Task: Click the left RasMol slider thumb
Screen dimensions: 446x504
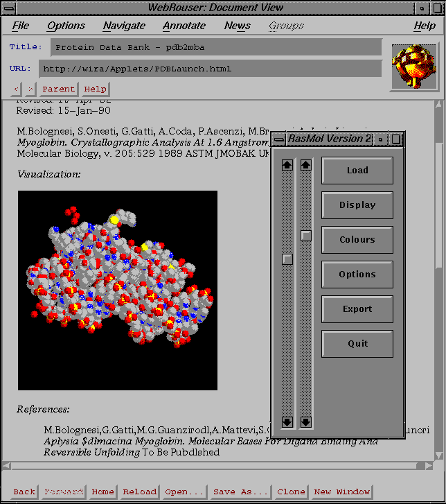Action: click(x=287, y=259)
